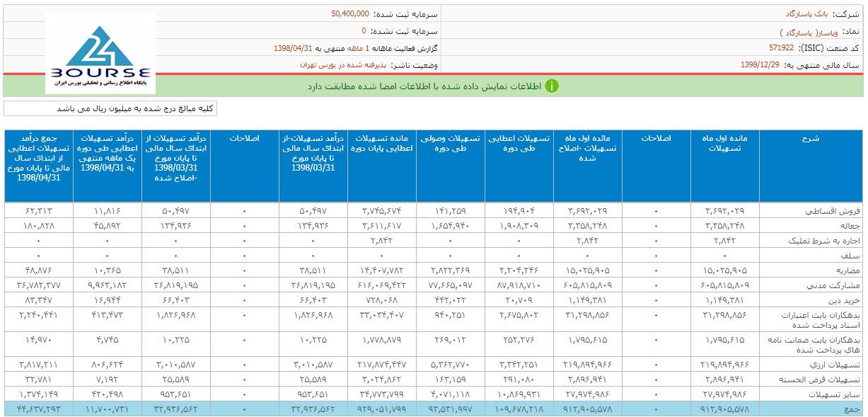The image size is (868, 417).
Task: Click the green info icon in the banner
Action: click(552, 86)
